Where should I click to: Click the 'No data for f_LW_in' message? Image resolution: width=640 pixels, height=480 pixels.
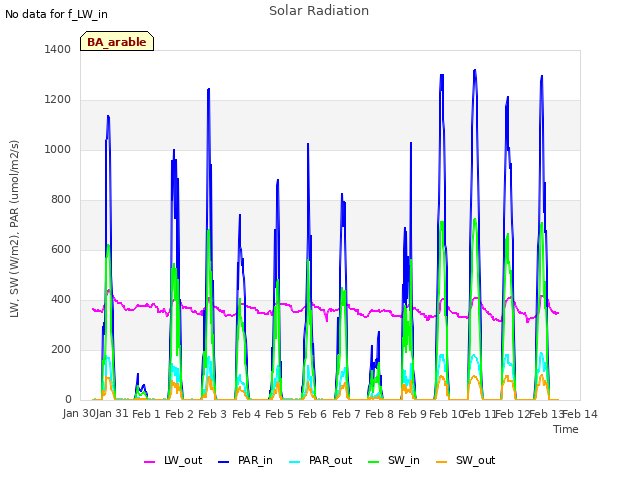[56, 14]
